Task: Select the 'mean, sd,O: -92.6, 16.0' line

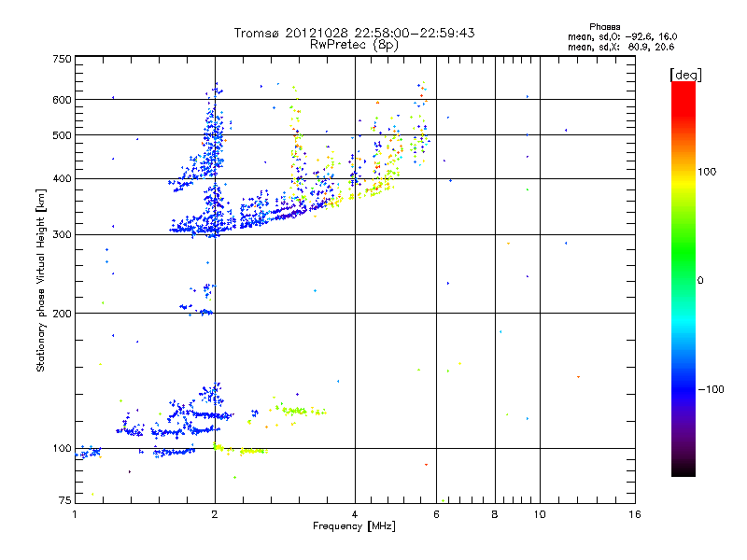Action: pyautogui.click(x=622, y=36)
